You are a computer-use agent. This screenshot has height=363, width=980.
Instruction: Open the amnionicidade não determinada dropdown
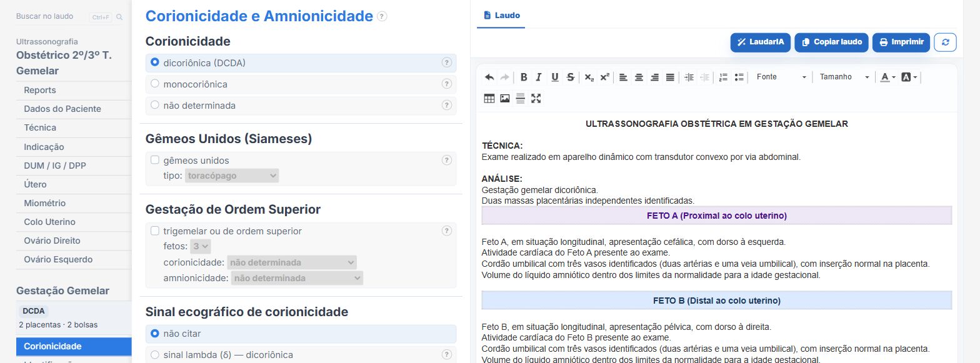click(297, 278)
